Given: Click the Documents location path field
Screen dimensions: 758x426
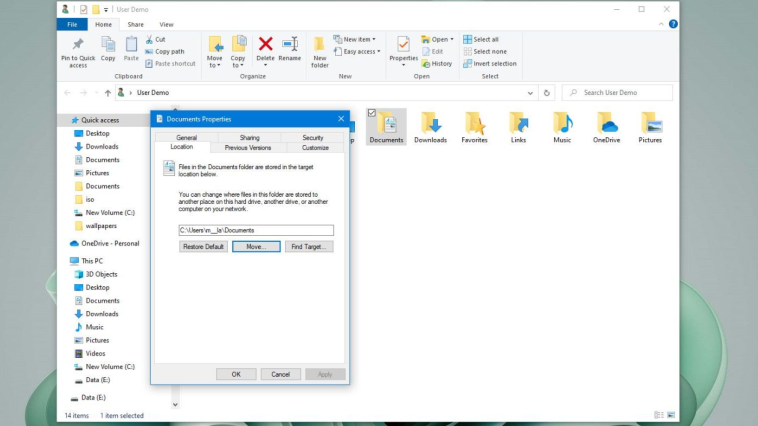Looking at the screenshot, I should 256,230.
